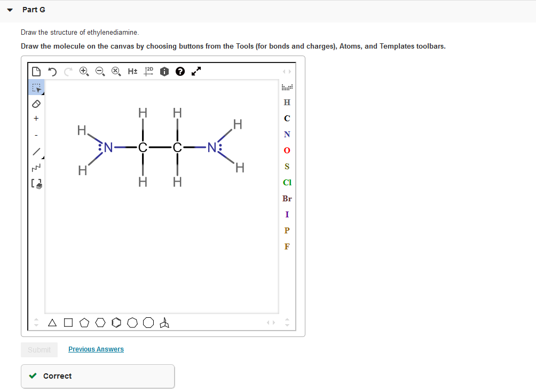The height and width of the screenshot is (392, 536).
Task: Reset the canvas zoom level
Action: click(x=116, y=71)
